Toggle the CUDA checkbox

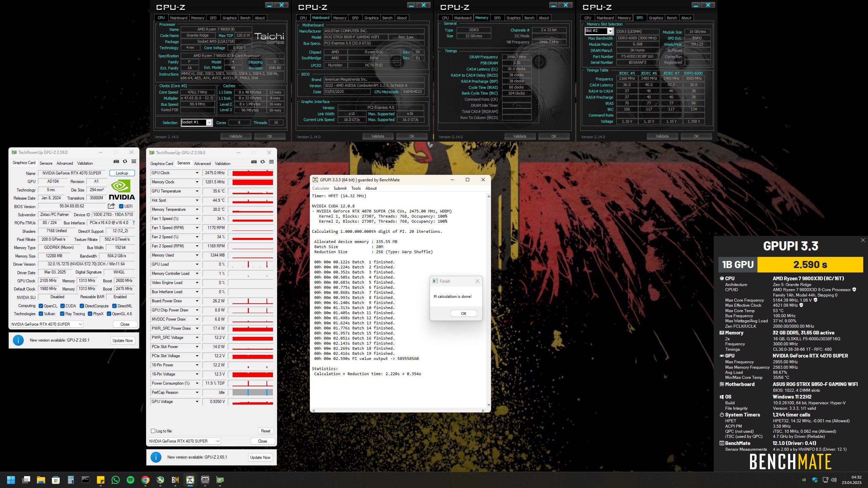pos(62,306)
